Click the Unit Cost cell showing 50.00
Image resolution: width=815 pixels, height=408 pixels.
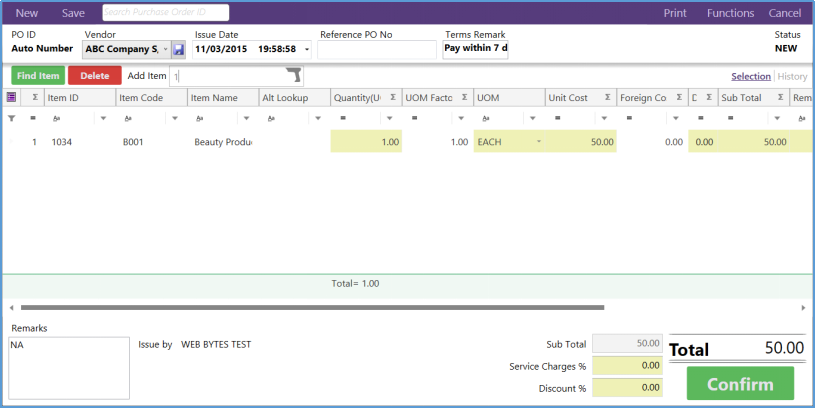coord(581,142)
